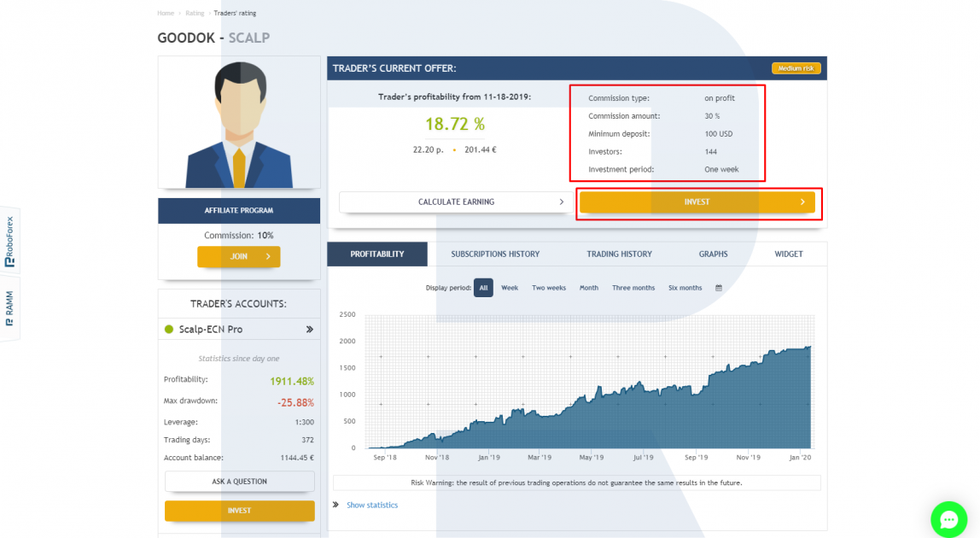
Task: Switch to the Graphs tab
Action: coord(713,254)
